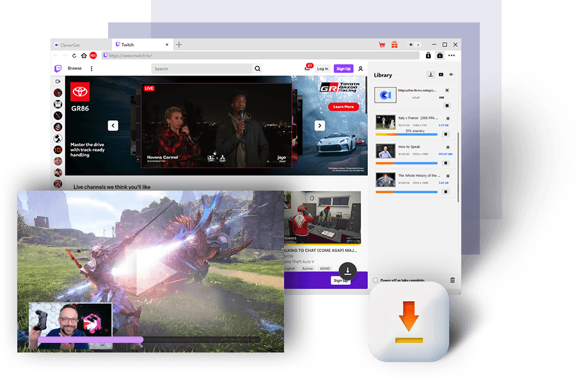Open the shopping cart icon

(x=382, y=45)
